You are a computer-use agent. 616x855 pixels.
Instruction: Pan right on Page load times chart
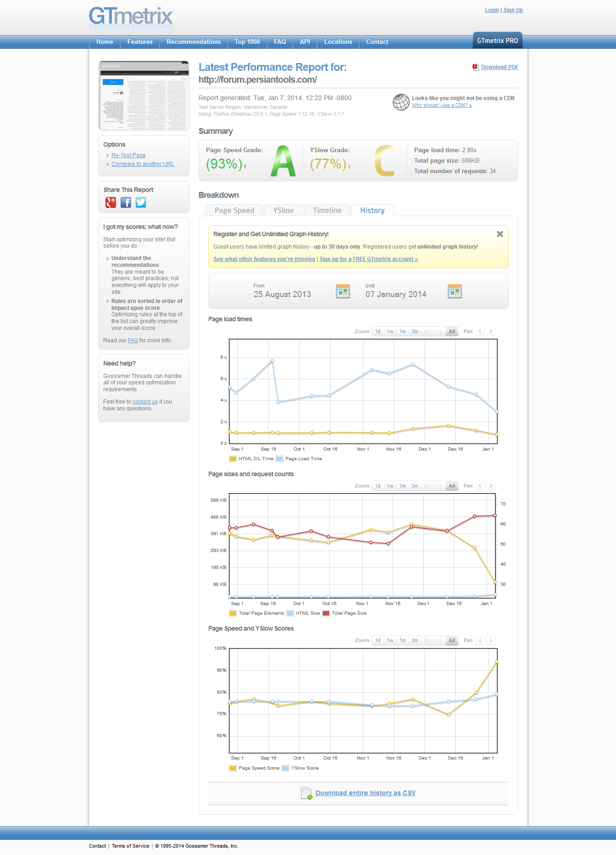(x=491, y=331)
